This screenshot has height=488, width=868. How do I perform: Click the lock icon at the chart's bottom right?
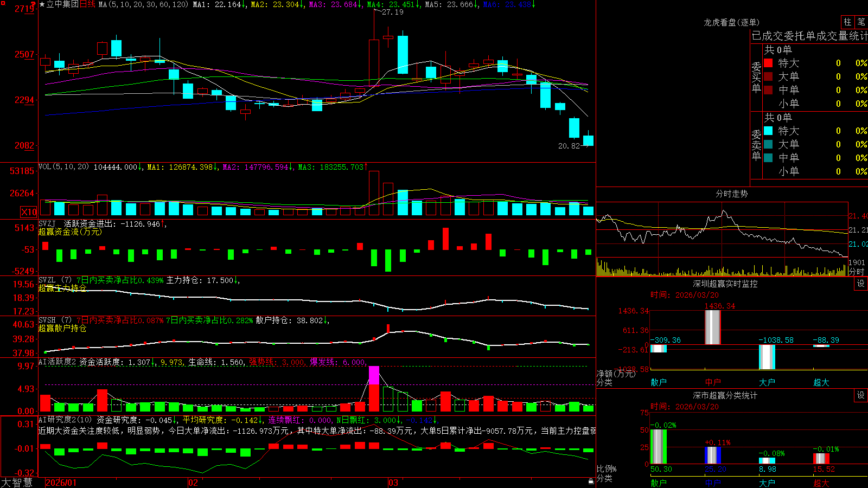click(591, 481)
